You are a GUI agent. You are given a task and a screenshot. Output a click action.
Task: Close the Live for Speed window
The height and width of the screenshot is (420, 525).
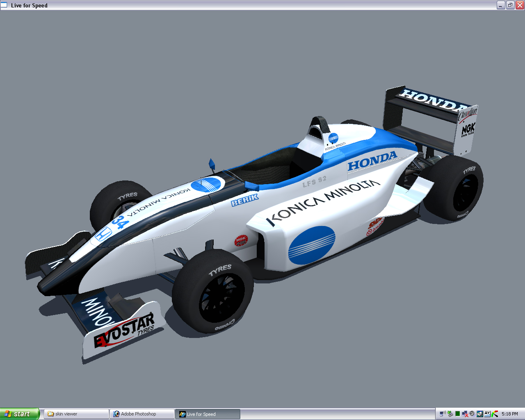[520, 5]
